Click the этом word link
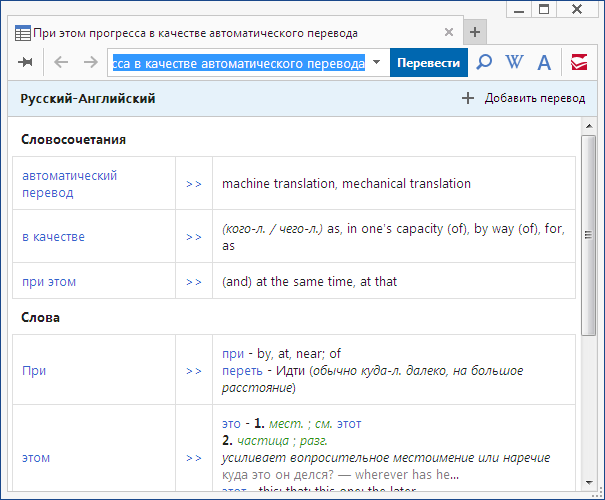 36,458
